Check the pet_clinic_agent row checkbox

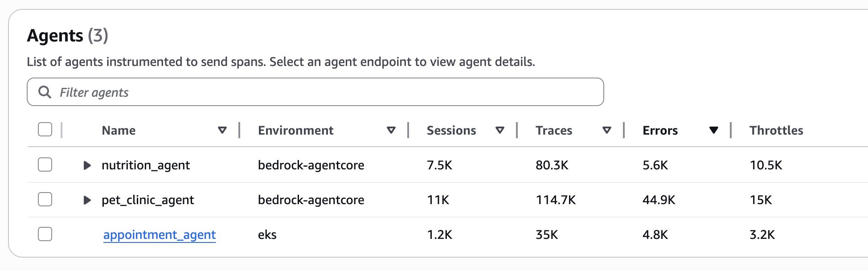pos(45,199)
